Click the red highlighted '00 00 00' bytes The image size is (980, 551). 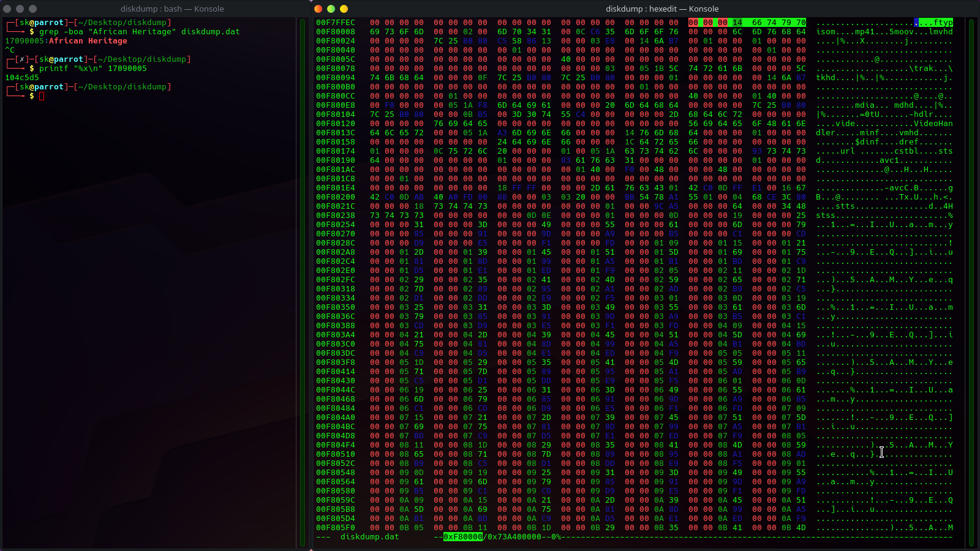click(x=708, y=23)
